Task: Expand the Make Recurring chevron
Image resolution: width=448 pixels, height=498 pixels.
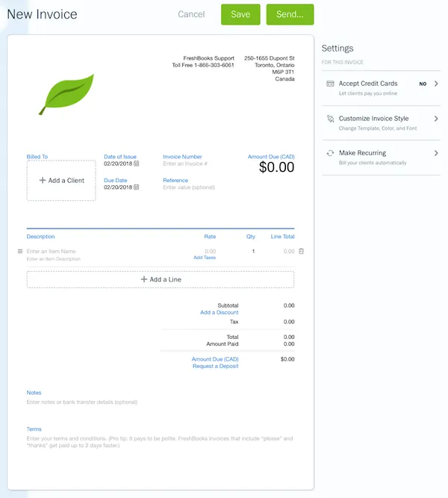Action: click(436, 153)
